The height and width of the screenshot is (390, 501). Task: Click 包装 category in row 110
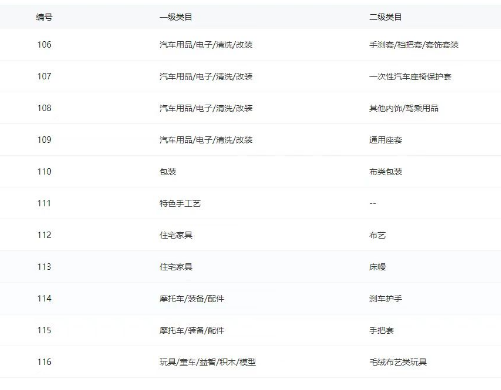click(x=168, y=172)
